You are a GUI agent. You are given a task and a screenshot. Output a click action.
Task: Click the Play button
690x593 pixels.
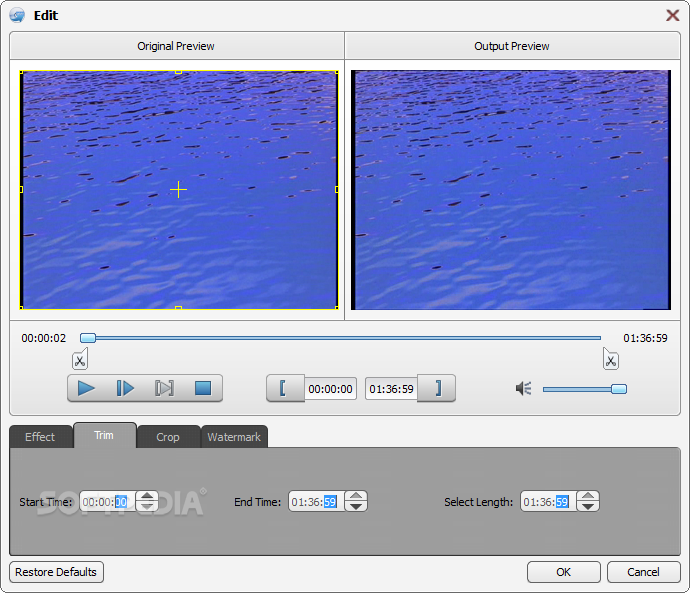86,388
